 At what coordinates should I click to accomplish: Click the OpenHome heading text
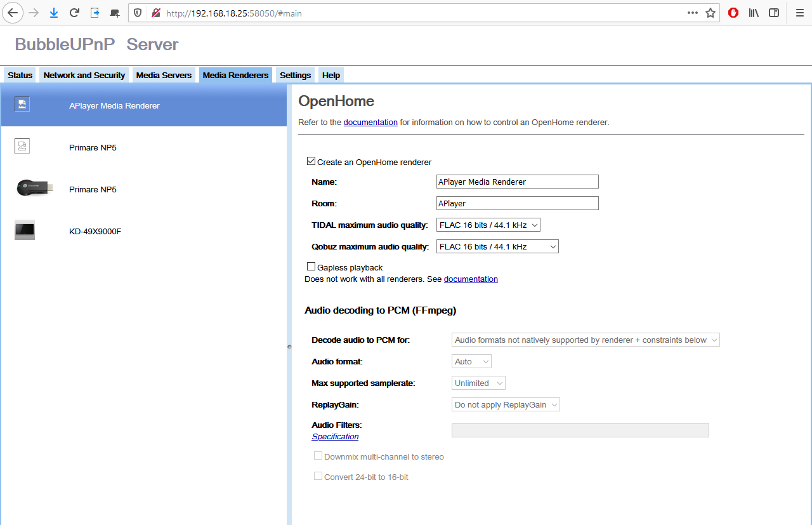coord(336,101)
